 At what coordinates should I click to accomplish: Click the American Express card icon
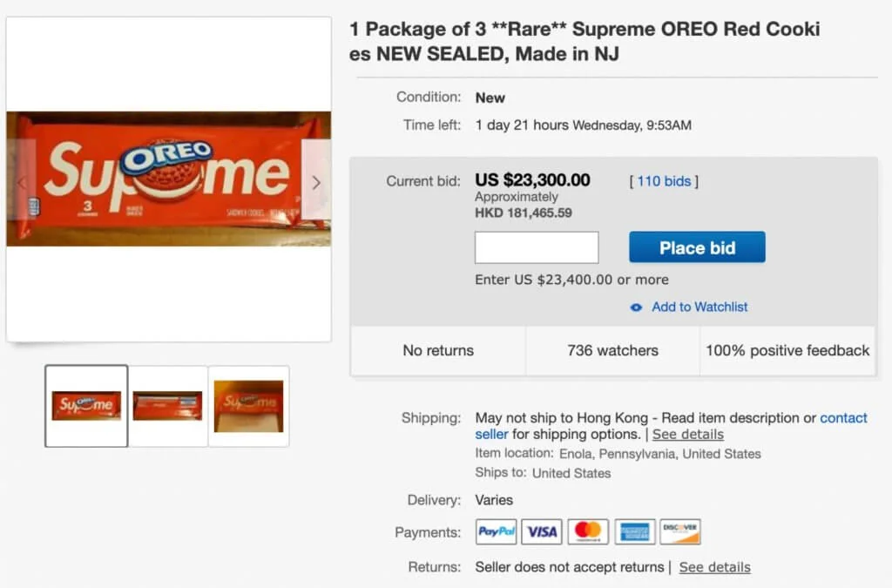pos(634,531)
